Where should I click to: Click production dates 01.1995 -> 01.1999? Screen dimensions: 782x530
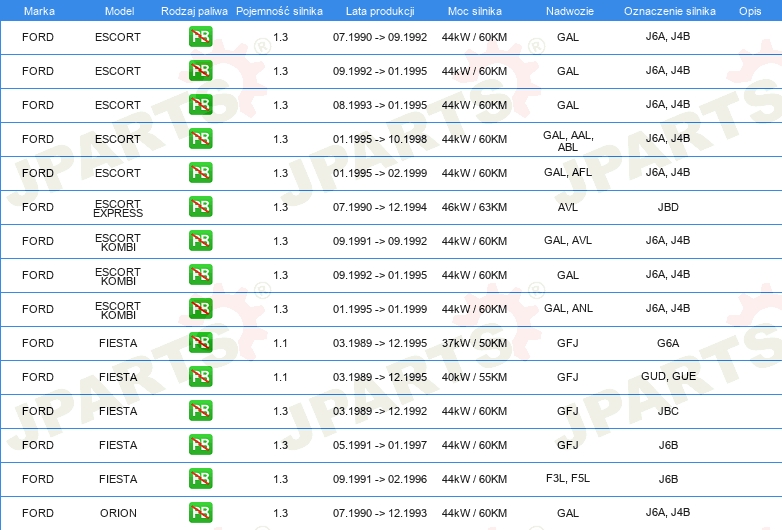[x=380, y=309]
